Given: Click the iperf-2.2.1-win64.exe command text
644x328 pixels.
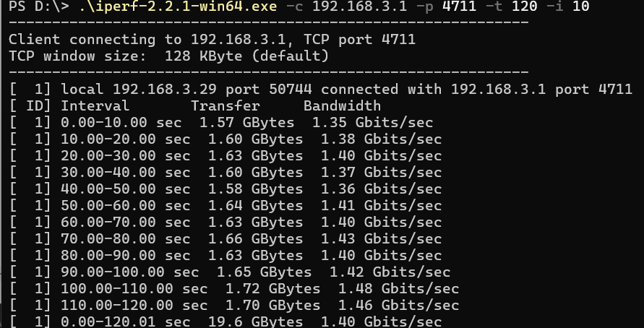Looking at the screenshot, I should [x=178, y=7].
